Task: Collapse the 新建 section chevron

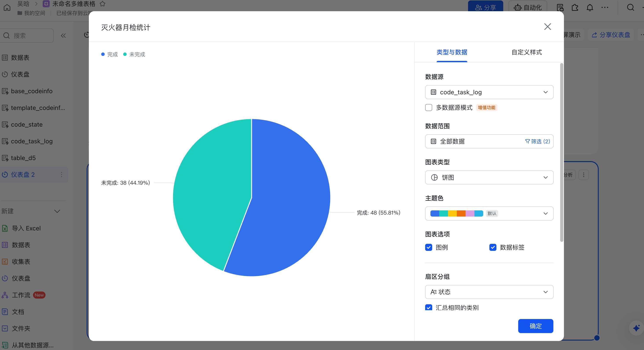Action: coord(57,211)
